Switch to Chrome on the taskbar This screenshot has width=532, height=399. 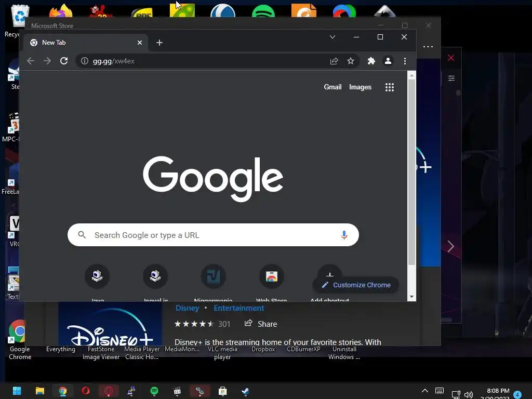[63, 391]
